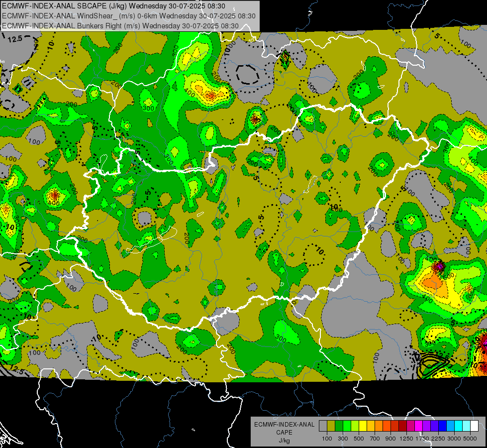Select the white legend swatch above 5000

(474, 426)
